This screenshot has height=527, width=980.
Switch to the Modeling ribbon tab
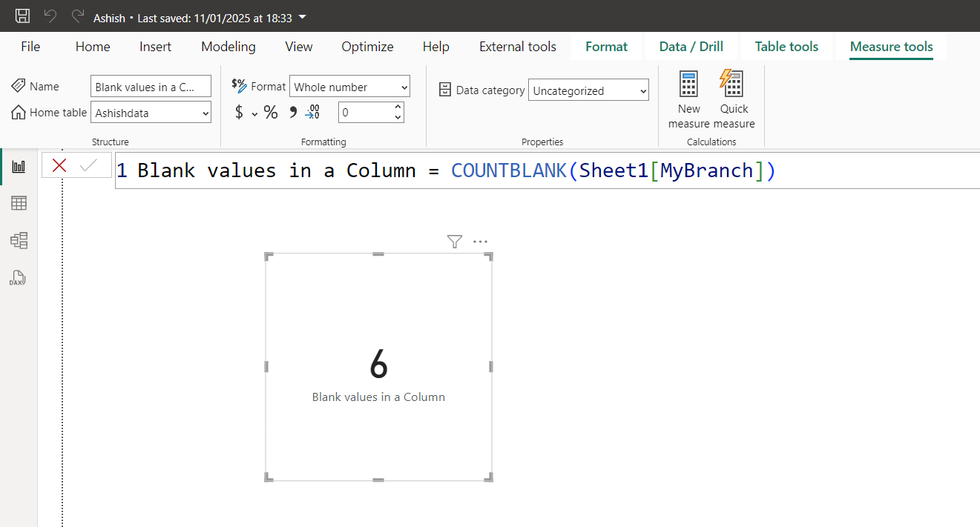228,46
